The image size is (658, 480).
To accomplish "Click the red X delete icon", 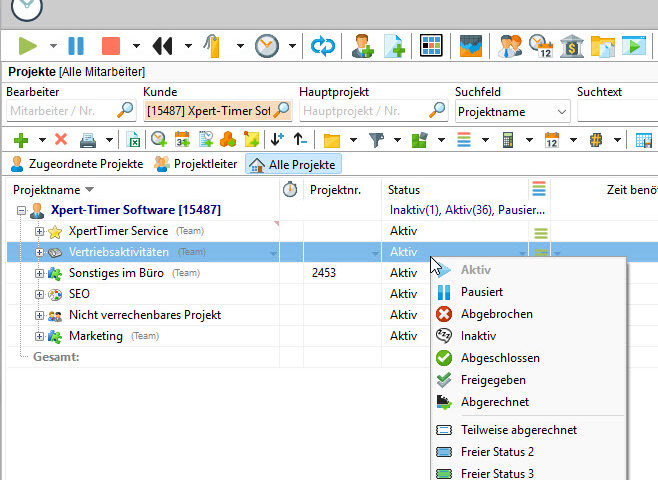I will (x=61, y=139).
